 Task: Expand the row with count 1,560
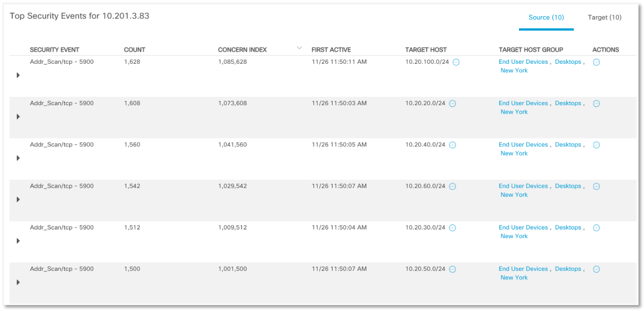click(18, 158)
